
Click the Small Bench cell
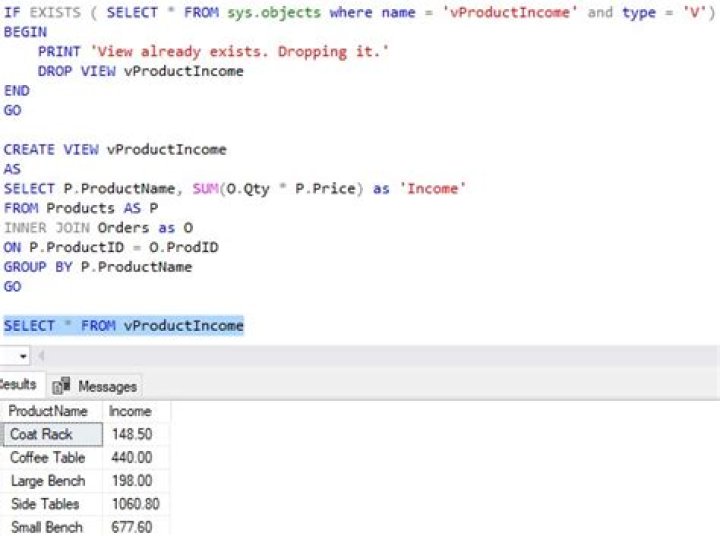[50, 527]
